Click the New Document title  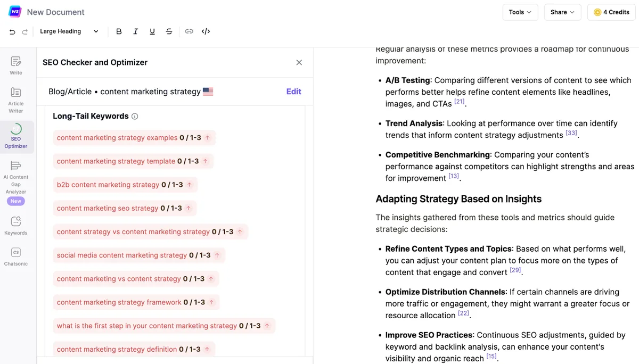click(x=56, y=12)
